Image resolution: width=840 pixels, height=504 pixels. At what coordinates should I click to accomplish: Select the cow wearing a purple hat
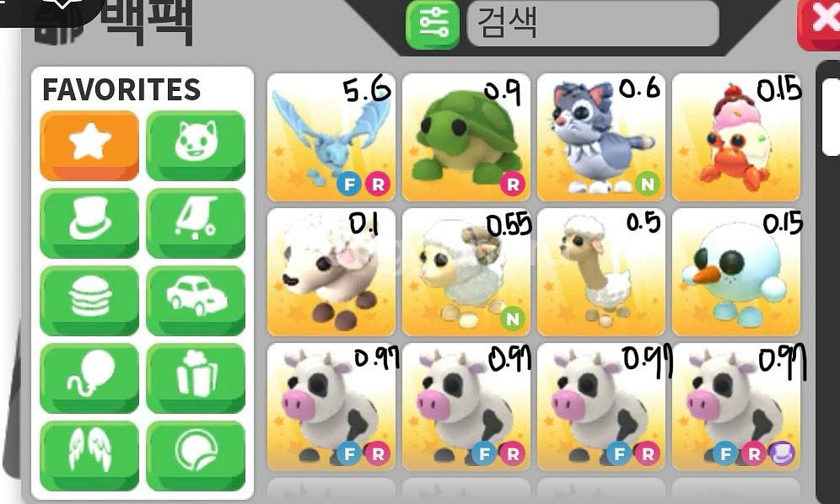click(736, 407)
